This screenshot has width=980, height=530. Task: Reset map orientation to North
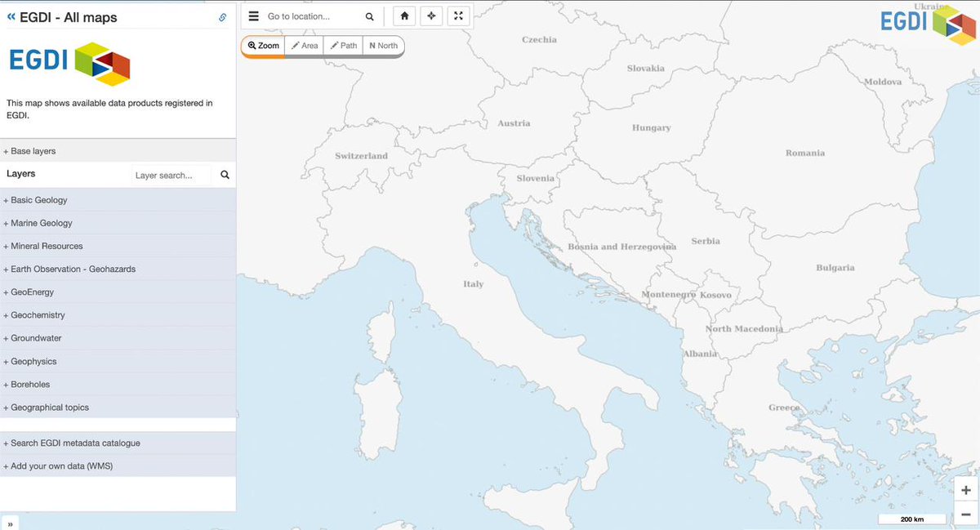point(383,46)
